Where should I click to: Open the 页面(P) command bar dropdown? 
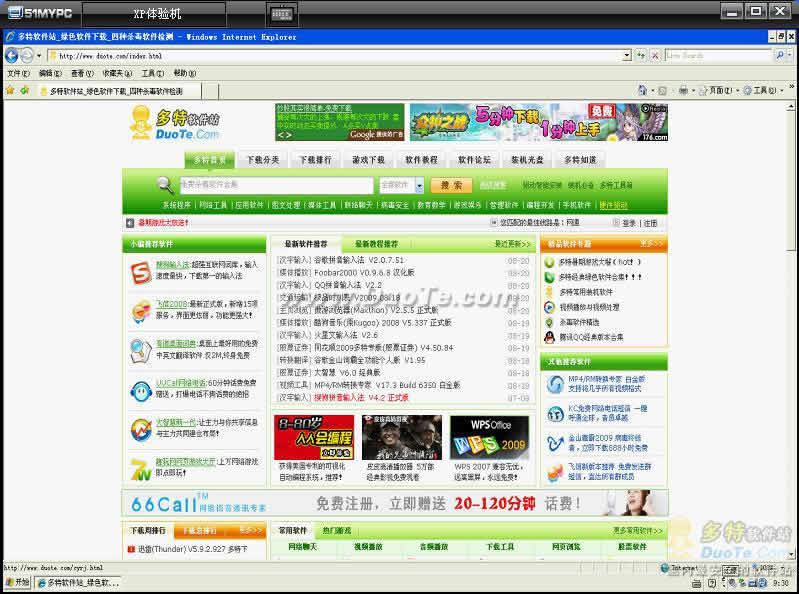click(717, 91)
